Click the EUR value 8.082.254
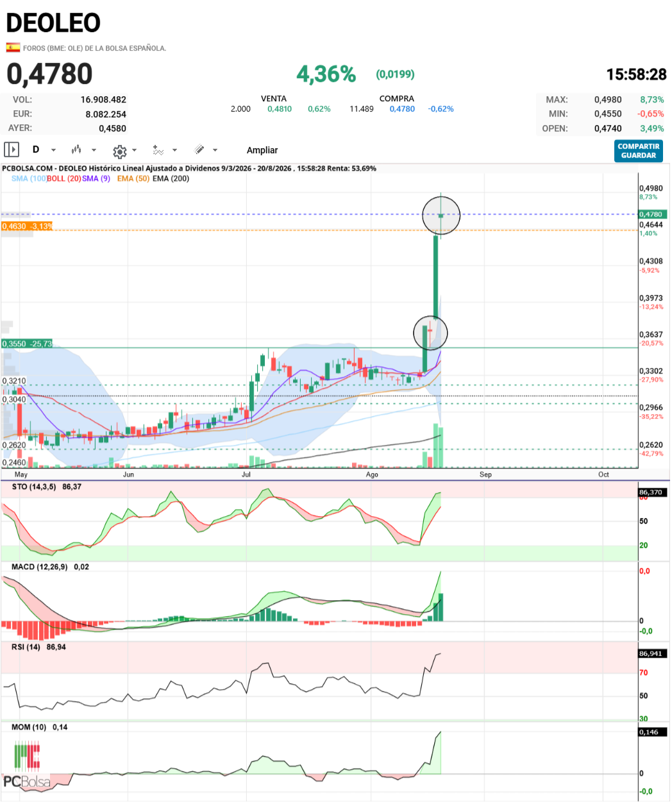Image resolution: width=672 pixels, height=802 pixels. tap(106, 114)
